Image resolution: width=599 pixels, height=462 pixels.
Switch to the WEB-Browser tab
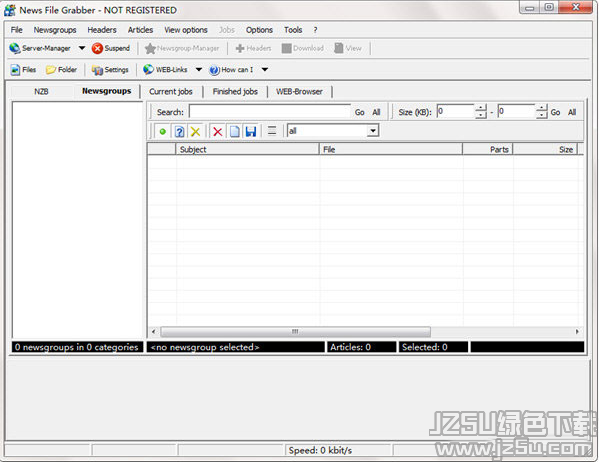[x=299, y=92]
